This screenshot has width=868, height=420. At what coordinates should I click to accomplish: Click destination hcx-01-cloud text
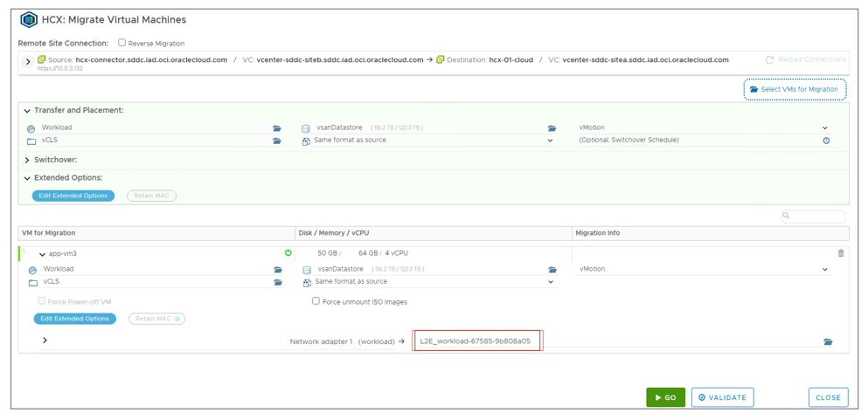point(511,59)
